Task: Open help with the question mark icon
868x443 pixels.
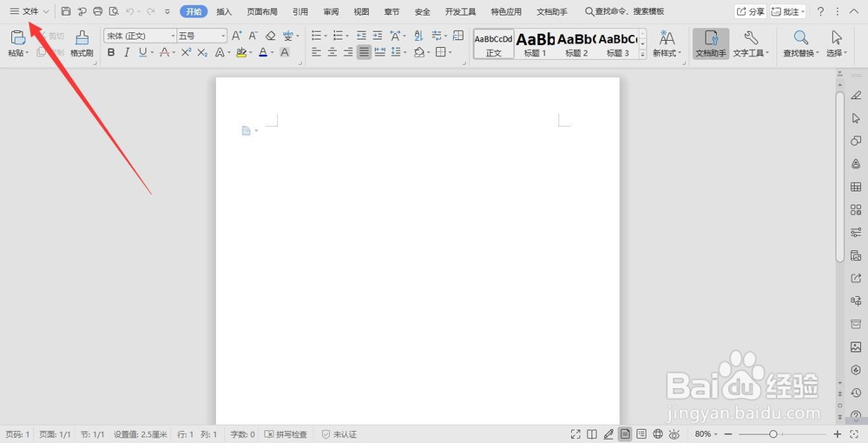Action: tap(820, 11)
